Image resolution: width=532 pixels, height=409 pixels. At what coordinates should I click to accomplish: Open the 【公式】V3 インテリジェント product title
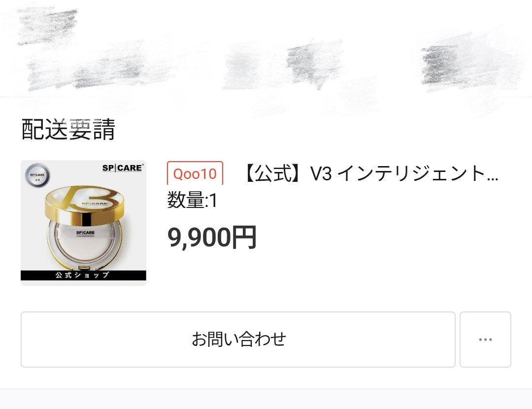371,173
